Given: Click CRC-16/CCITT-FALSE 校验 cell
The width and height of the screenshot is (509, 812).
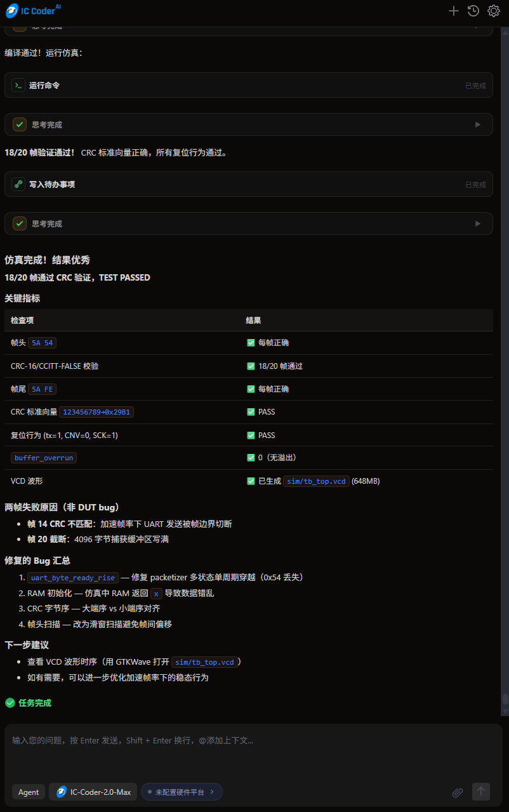Looking at the screenshot, I should [55, 366].
